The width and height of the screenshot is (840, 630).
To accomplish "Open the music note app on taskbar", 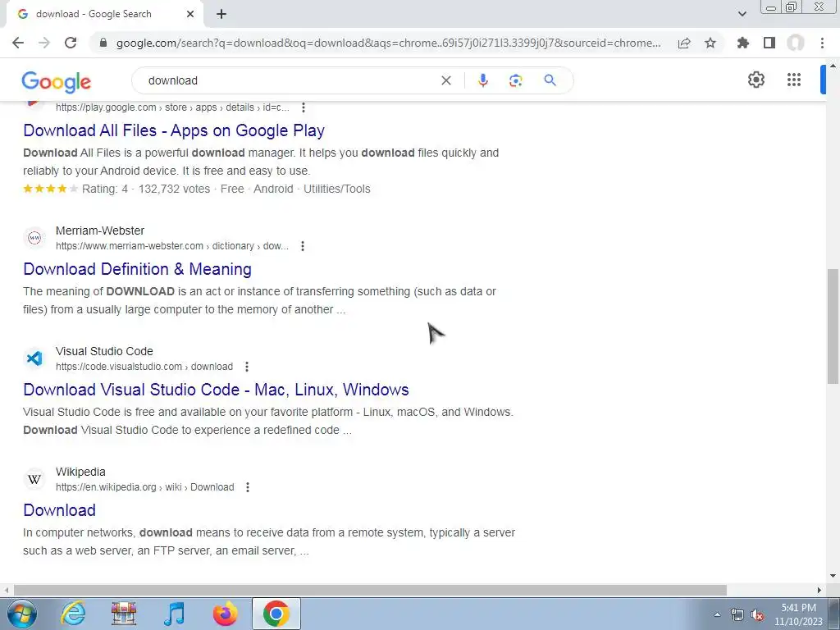I will 174,614.
